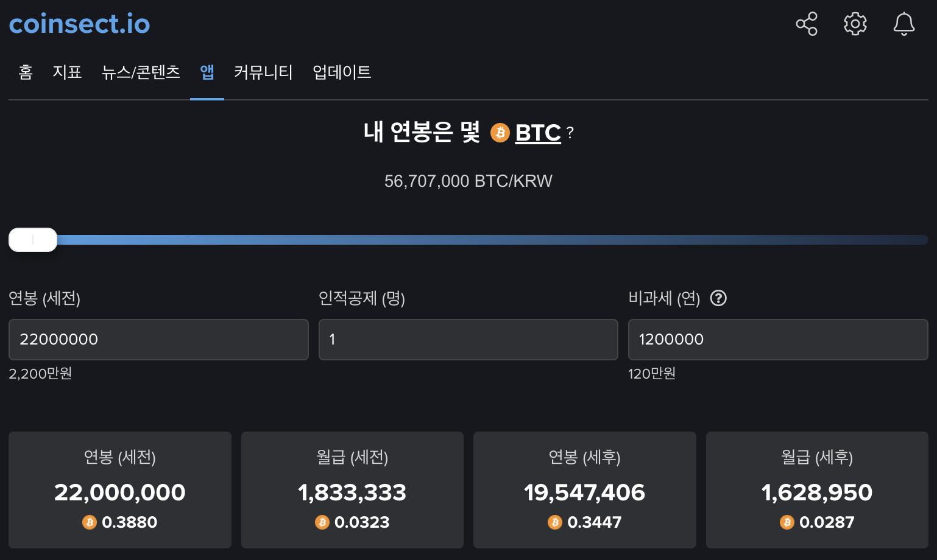Image resolution: width=937 pixels, height=560 pixels.
Task: Go to the 홈 tab
Action: click(x=26, y=72)
